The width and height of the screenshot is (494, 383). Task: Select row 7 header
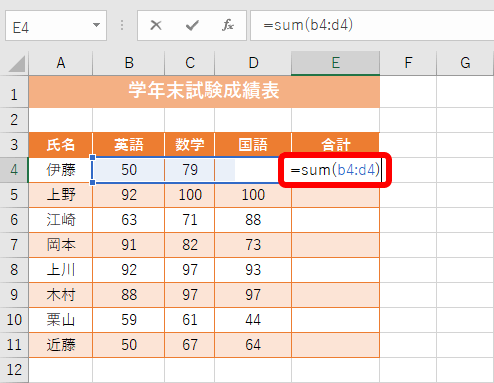coord(14,245)
